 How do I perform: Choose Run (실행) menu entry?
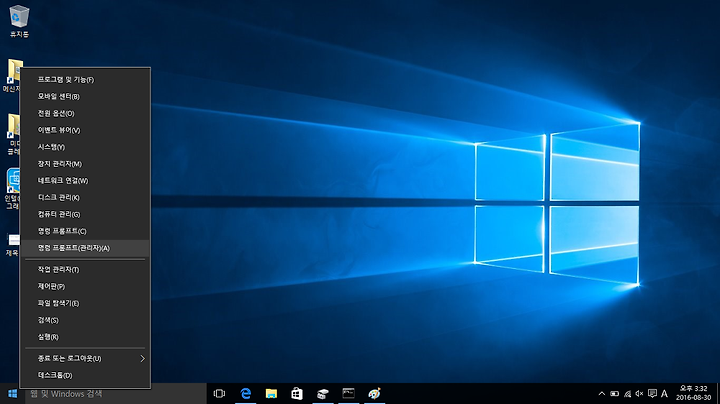[85, 337]
